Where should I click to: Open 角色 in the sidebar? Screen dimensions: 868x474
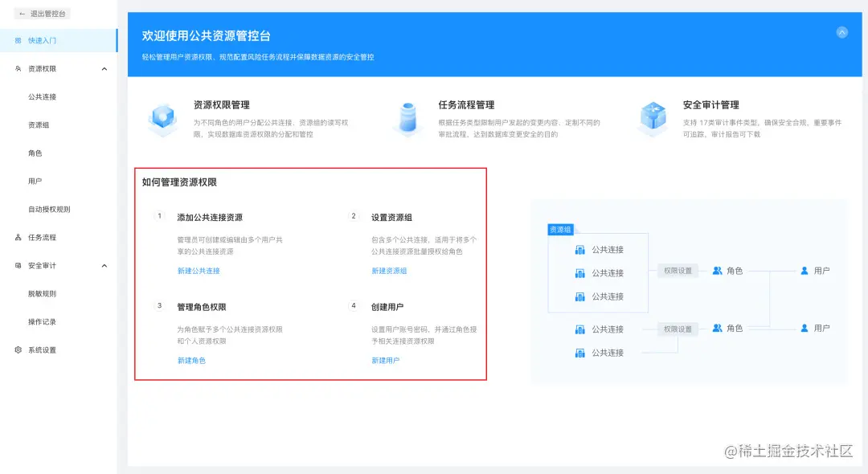pyautogui.click(x=35, y=153)
